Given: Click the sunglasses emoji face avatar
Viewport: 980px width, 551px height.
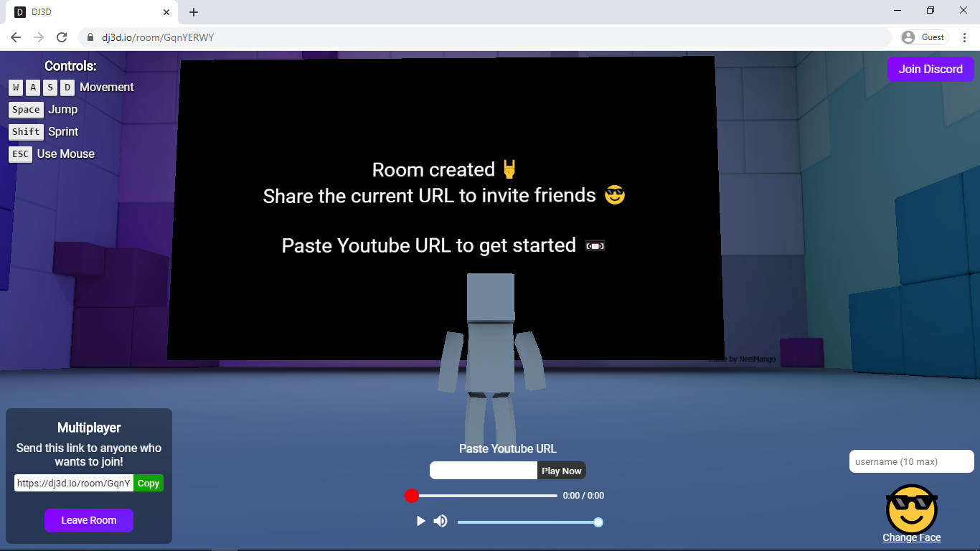Looking at the screenshot, I should point(912,508).
